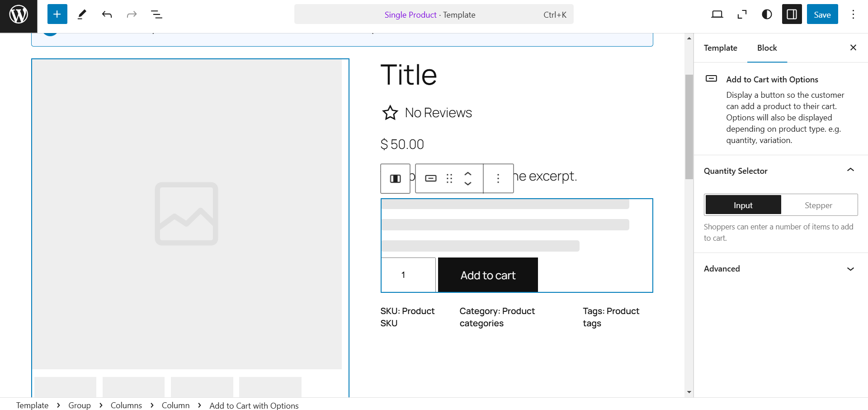Select Group in the block breadcrumb
The width and height of the screenshot is (868, 410).
point(80,405)
